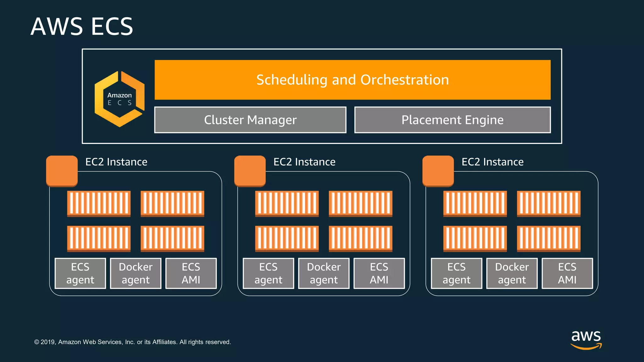
Task: Click the Amazon ECS hexagon logo
Action: pos(119,99)
